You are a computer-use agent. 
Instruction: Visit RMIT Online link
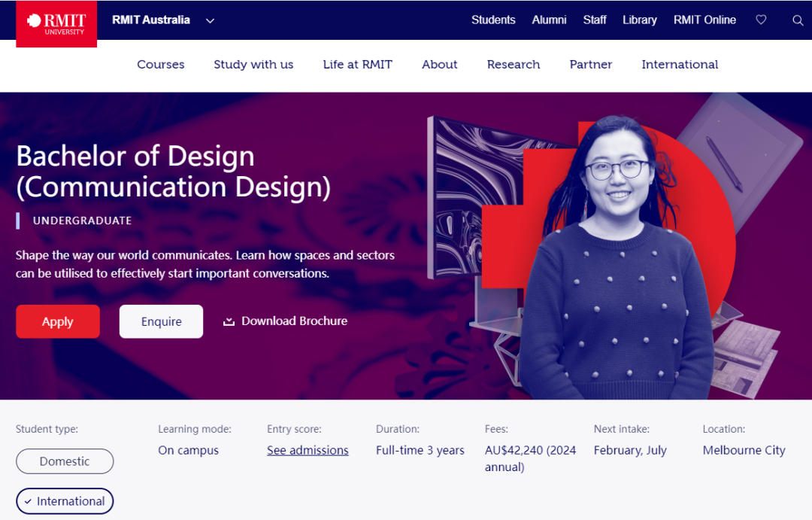click(x=704, y=20)
